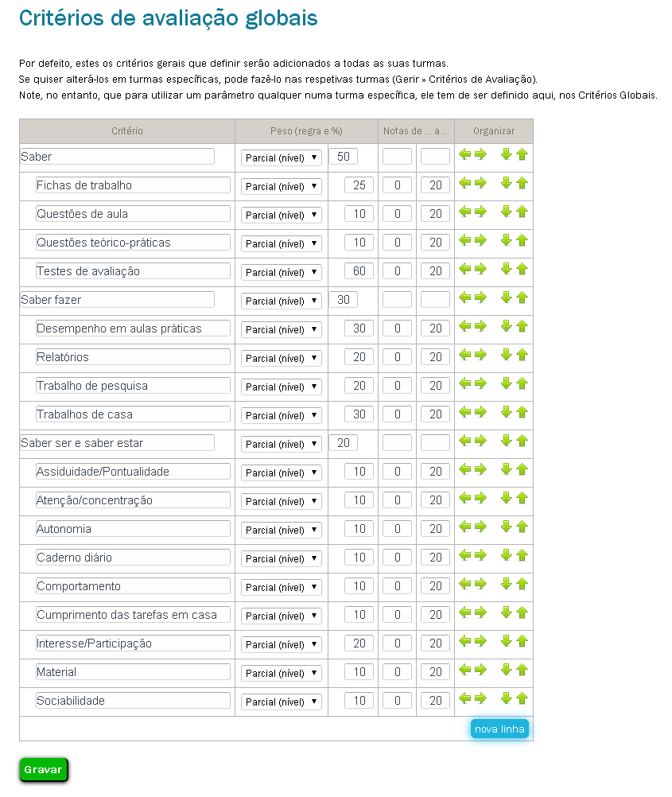Click the down arrow for Comportamento
The height and width of the screenshot is (797, 672).
click(506, 584)
